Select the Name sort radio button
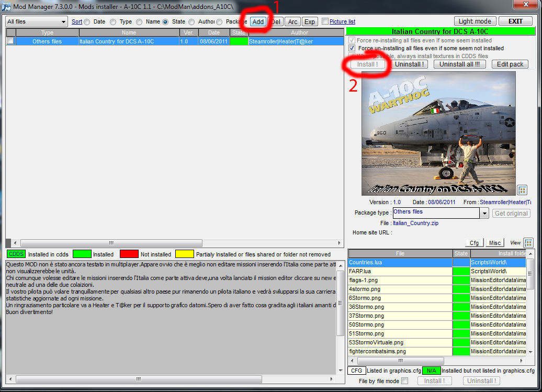This screenshot has height=392, width=542. point(139,22)
